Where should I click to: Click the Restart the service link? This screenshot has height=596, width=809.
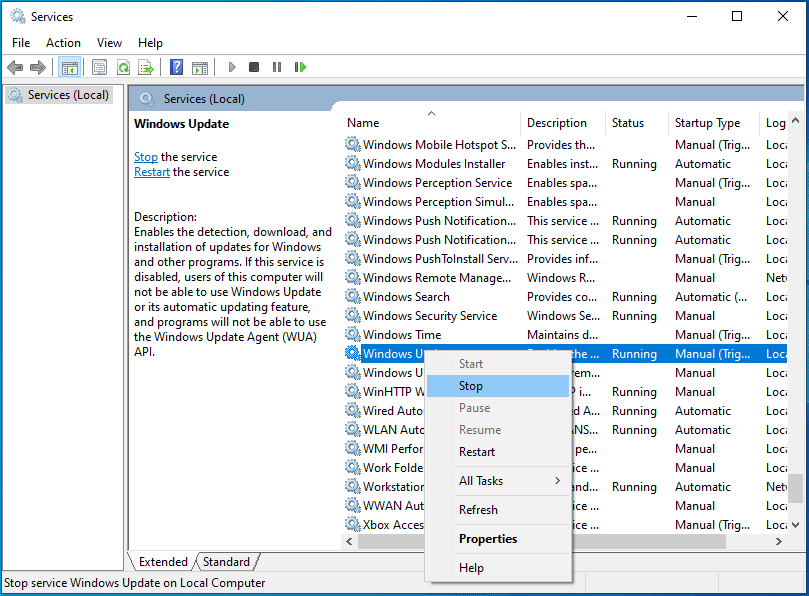(152, 172)
